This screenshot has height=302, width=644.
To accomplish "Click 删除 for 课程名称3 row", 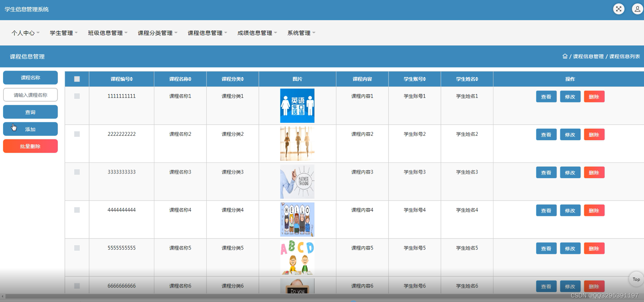I will 594,172.
